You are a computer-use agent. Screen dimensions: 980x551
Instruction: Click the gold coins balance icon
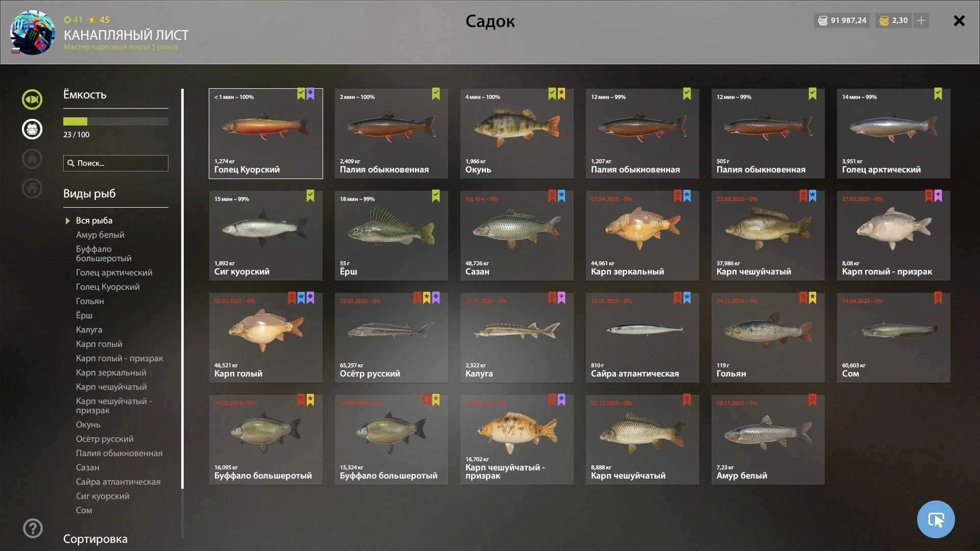(x=885, y=20)
